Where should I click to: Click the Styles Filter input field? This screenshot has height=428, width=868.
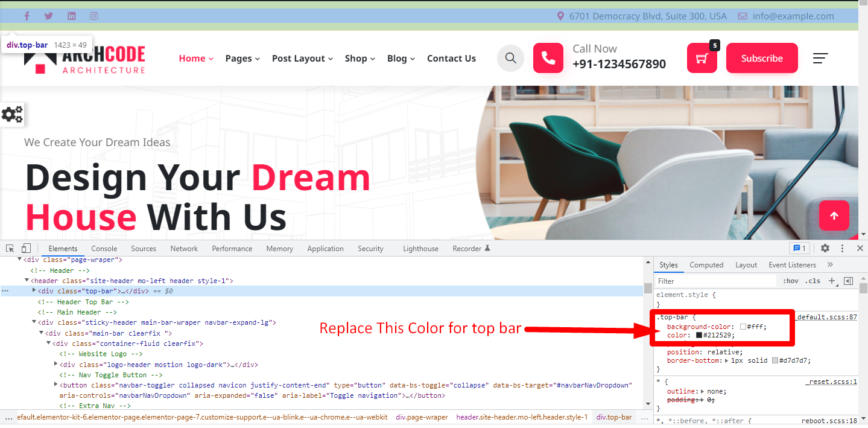pyautogui.click(x=716, y=281)
